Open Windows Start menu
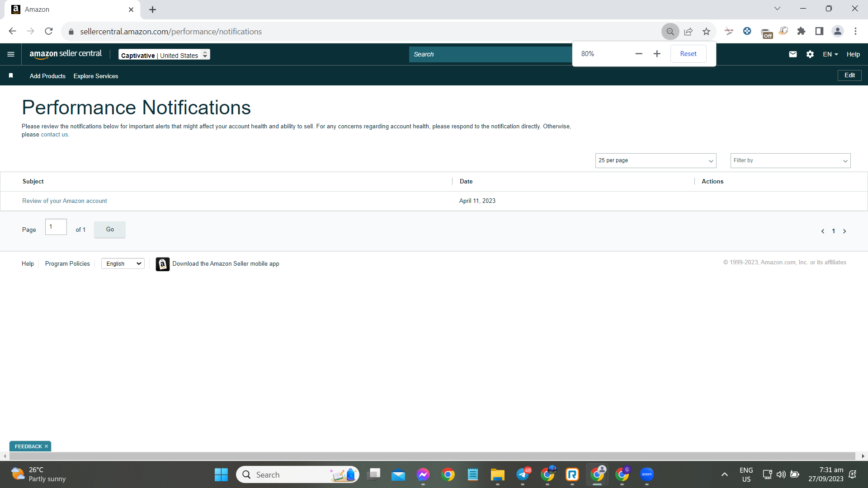Screen dimensions: 868x488 point(221,474)
